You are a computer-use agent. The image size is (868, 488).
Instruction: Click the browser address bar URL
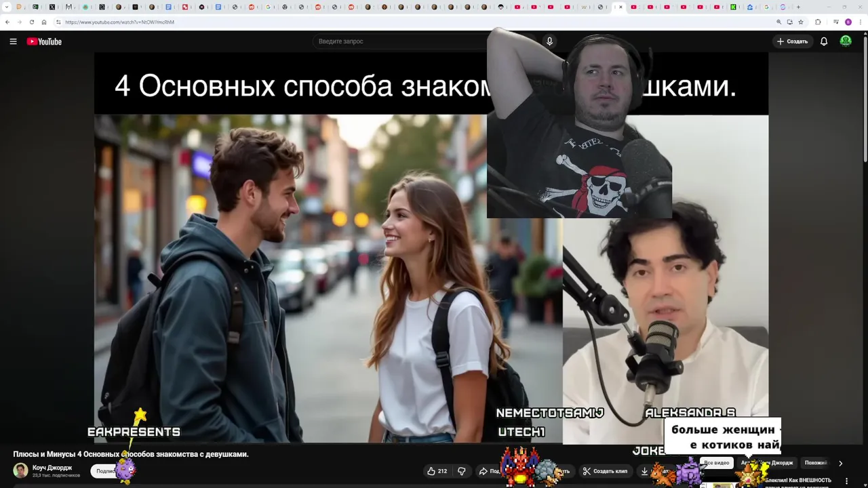coord(119,22)
